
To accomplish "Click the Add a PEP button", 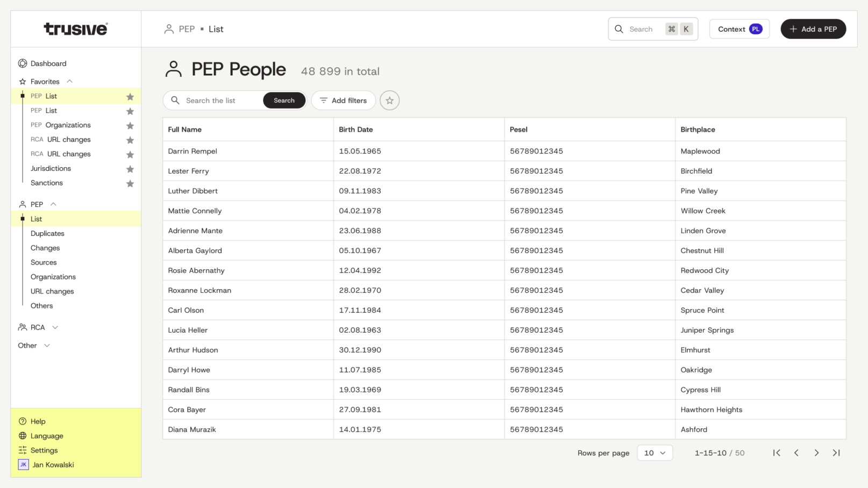I will (813, 29).
